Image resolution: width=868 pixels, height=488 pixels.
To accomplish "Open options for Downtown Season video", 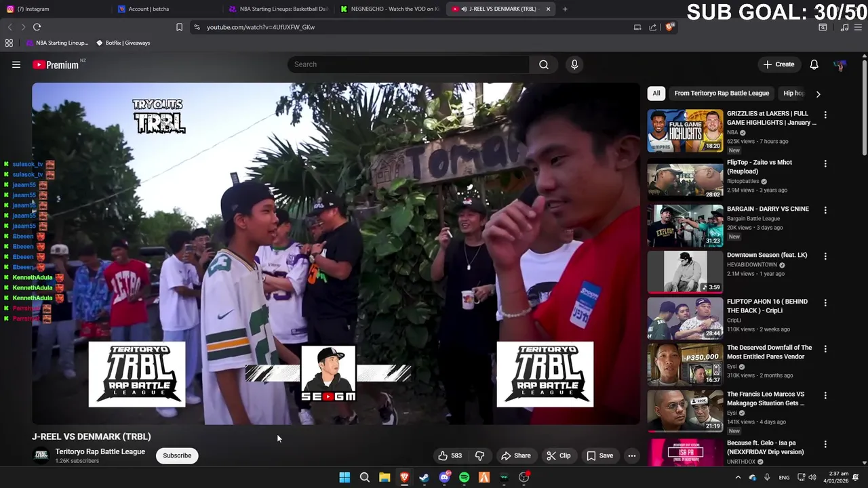I will pos(825,256).
